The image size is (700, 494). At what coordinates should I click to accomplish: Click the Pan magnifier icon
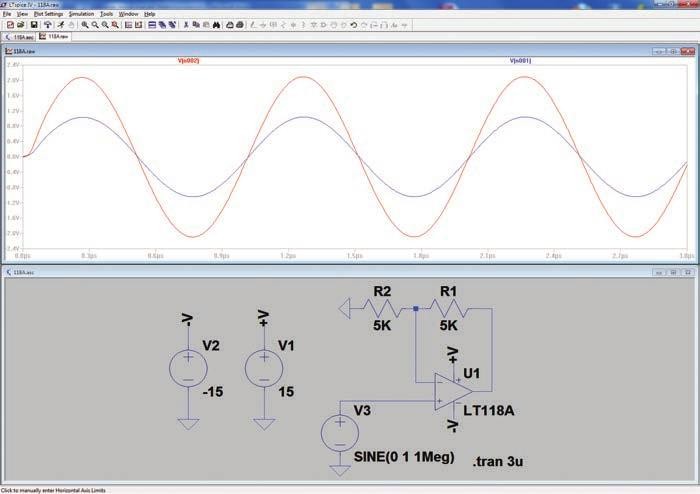95,25
